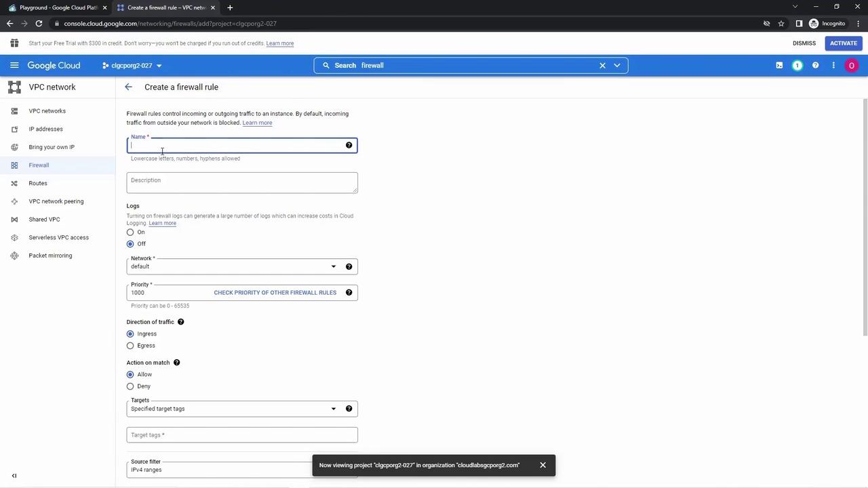
Task: Open the project selector clgcporg2-027
Action: tap(132, 66)
